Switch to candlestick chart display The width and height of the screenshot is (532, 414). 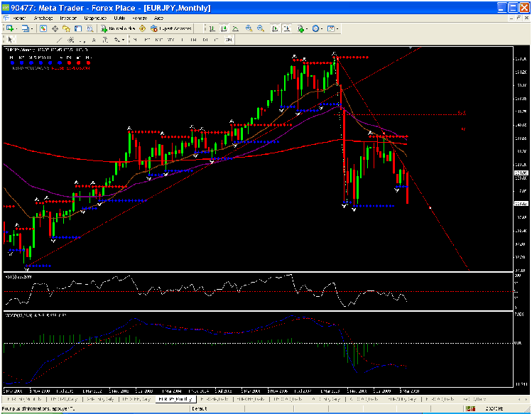[x=224, y=28]
